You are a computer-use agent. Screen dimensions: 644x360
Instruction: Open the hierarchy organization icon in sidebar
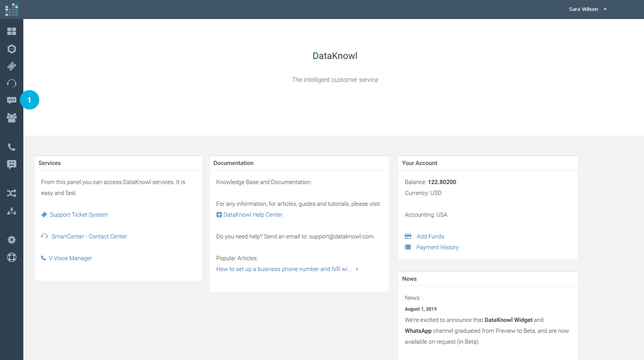click(x=12, y=211)
